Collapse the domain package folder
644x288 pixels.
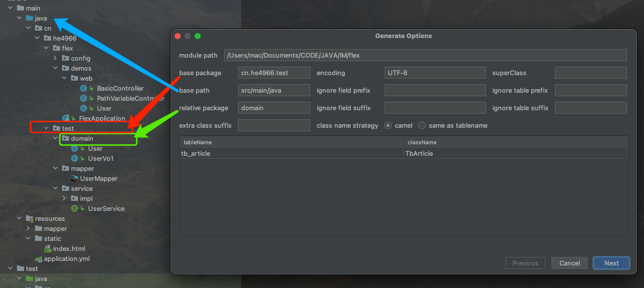click(56, 138)
